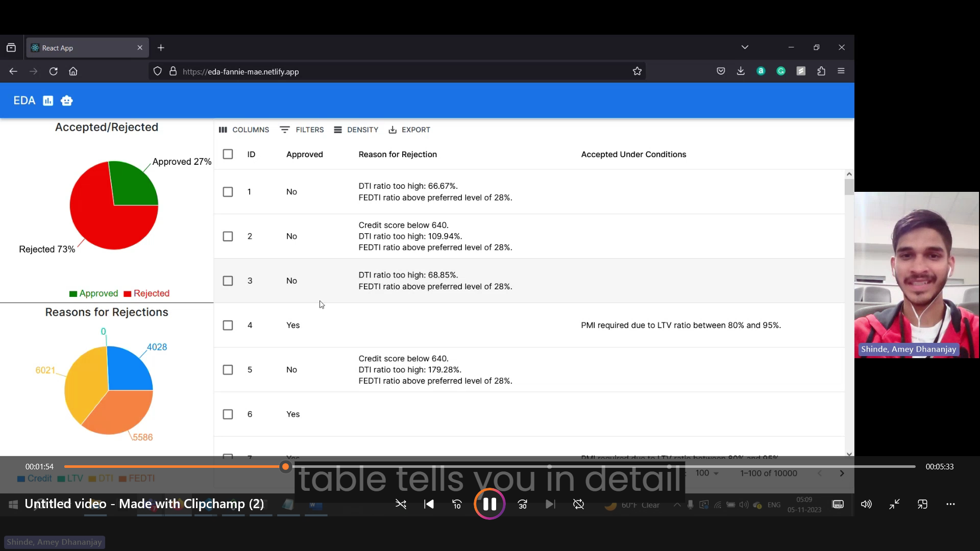Check the select-all header checkbox
This screenshot has height=551, width=980.
coord(228,154)
